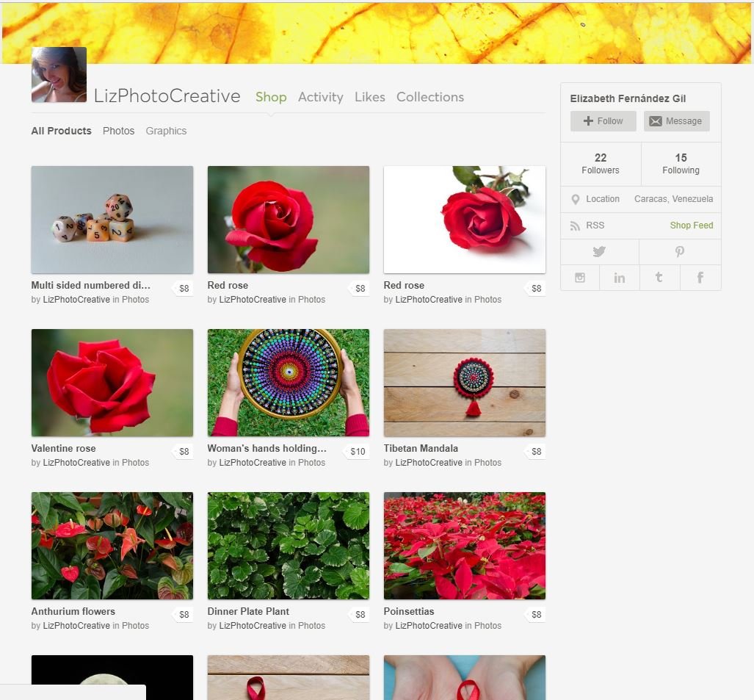Click the Tibetan Mandala title link

421,448
